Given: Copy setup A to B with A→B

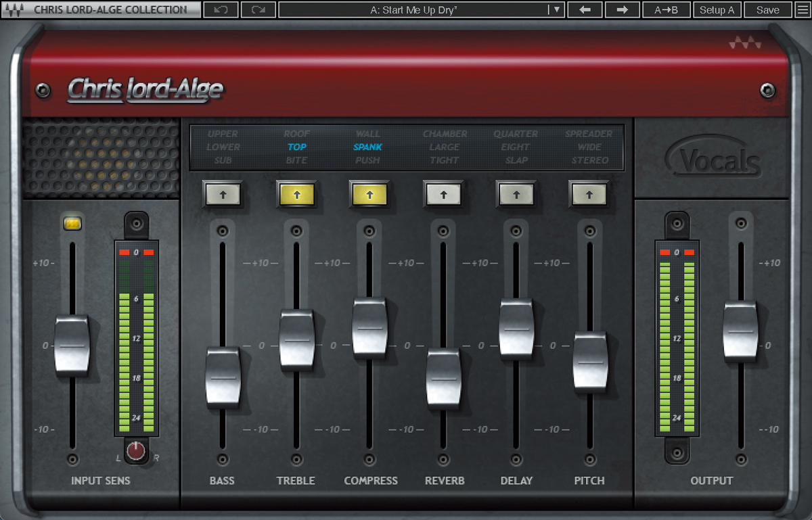Looking at the screenshot, I should pyautogui.click(x=666, y=10).
